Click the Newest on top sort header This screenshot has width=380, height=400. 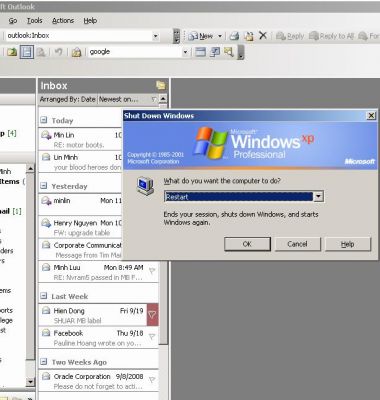118,99
